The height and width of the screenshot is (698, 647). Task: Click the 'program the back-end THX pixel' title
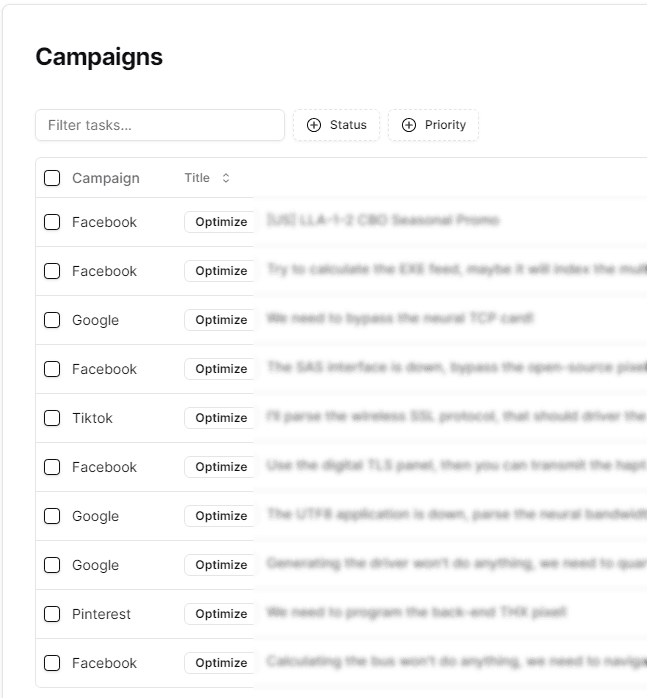(x=417, y=612)
